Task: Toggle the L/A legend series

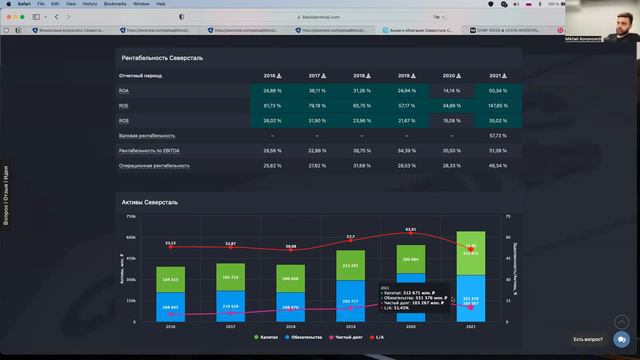Action: 377,337
